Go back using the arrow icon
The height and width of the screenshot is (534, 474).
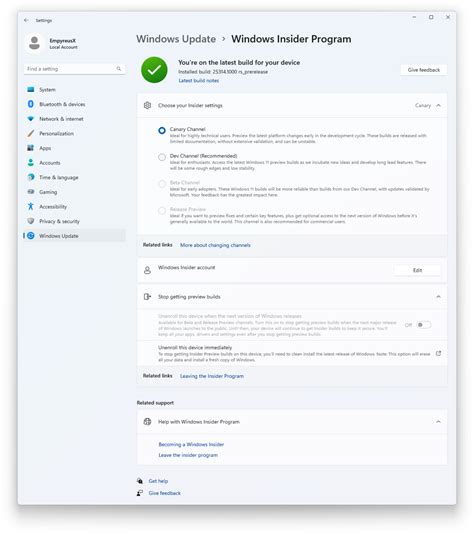(x=26, y=20)
